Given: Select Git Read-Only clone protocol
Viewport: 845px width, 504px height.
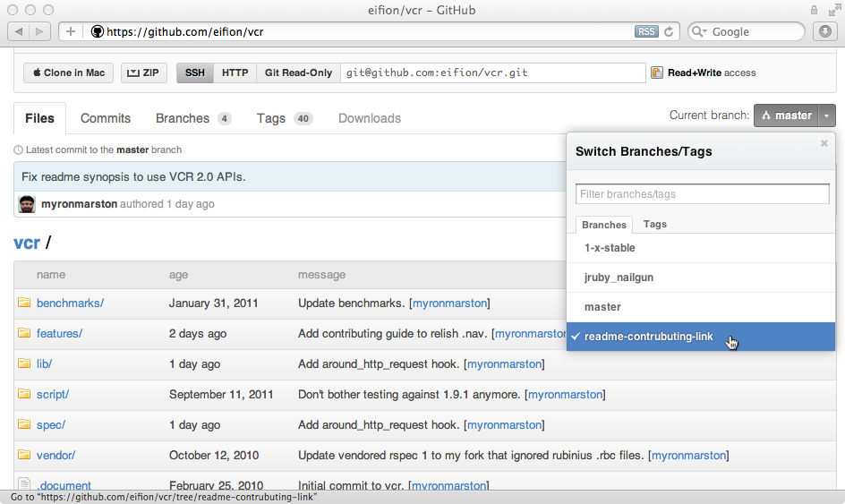Looking at the screenshot, I should [x=298, y=73].
